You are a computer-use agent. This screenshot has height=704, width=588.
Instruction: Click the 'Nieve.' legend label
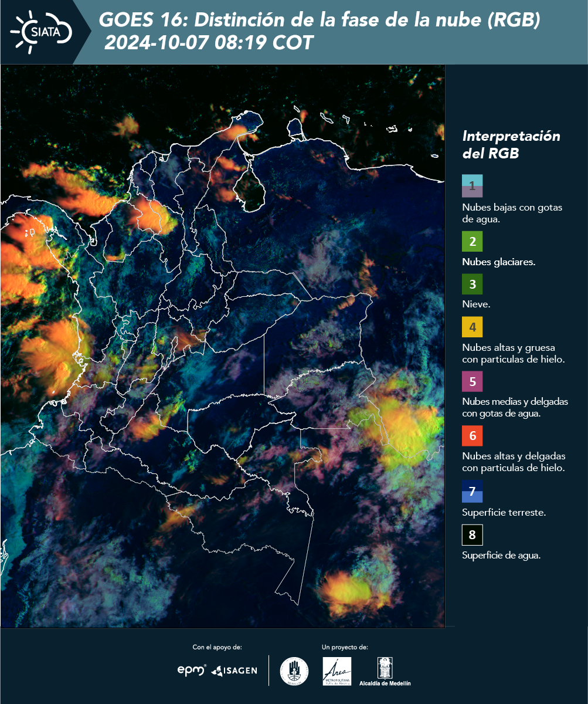pos(476,304)
